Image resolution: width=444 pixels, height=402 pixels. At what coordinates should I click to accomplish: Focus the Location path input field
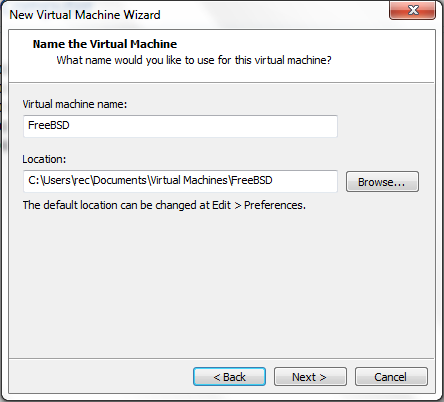[x=180, y=181]
